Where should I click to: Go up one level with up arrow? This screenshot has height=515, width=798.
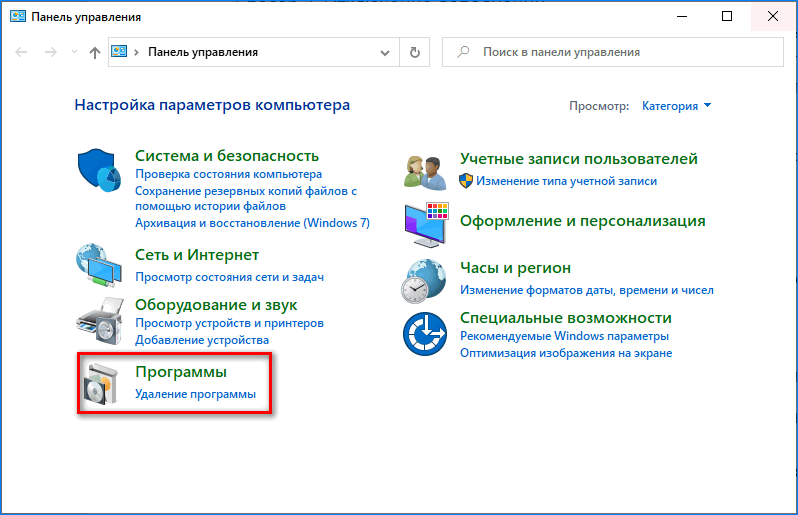pos(95,52)
